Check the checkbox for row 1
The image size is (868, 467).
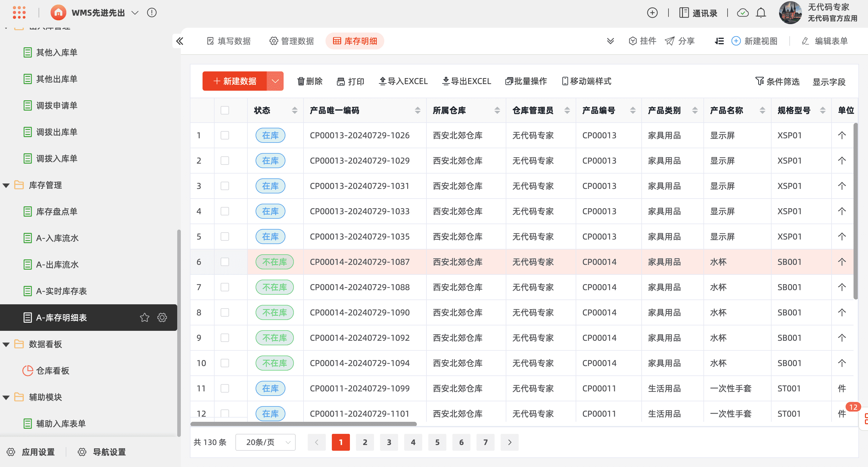[225, 136]
